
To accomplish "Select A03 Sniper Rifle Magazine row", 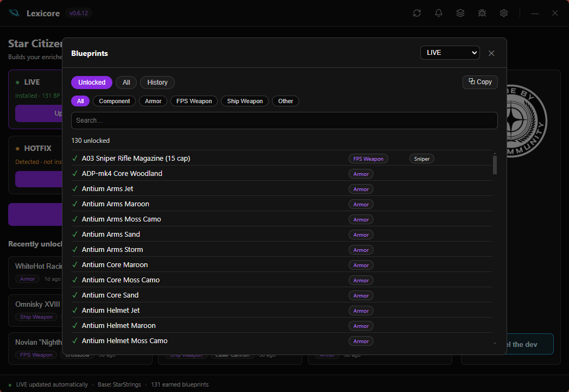I will (282, 158).
